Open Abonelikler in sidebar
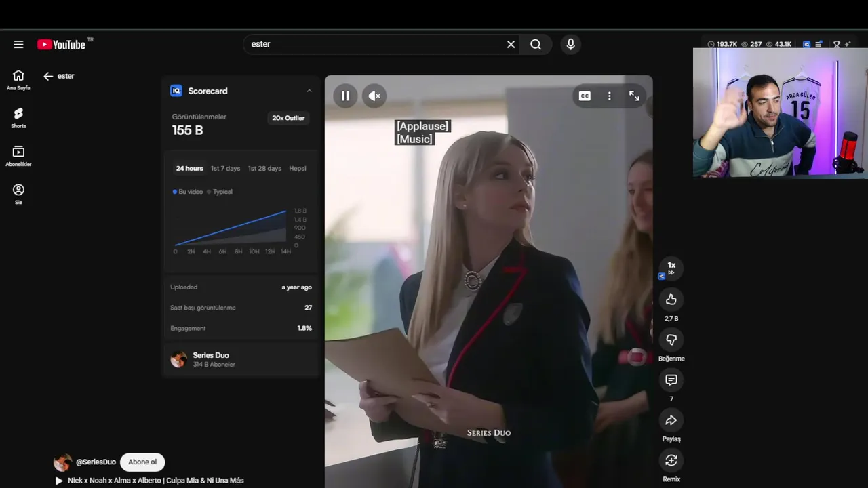Image resolution: width=868 pixels, height=488 pixels. pyautogui.click(x=18, y=156)
